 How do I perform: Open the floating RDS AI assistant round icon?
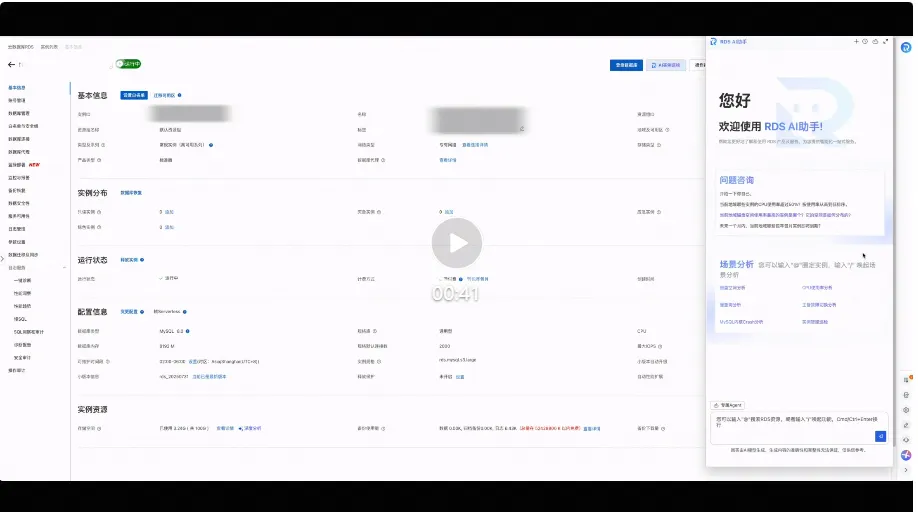pos(906,47)
